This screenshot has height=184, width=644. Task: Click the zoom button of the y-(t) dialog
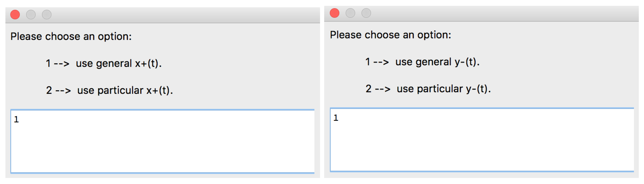(366, 13)
